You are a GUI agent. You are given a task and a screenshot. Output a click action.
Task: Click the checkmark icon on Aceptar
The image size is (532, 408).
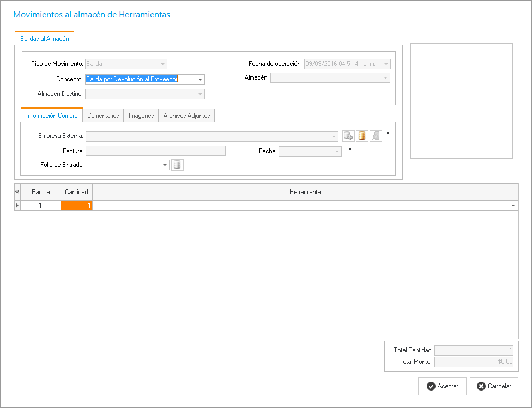[x=431, y=386]
